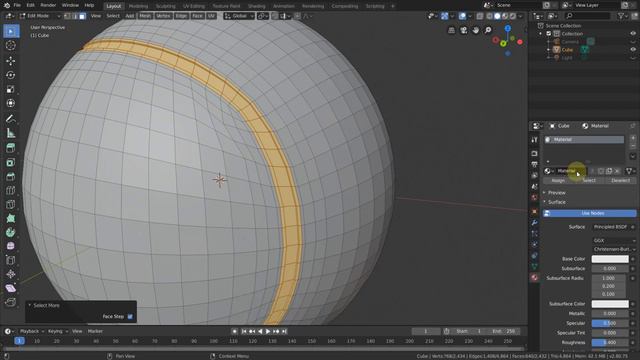This screenshot has height=360, width=640.
Task: Select the Scale tool
Action: (x=11, y=89)
